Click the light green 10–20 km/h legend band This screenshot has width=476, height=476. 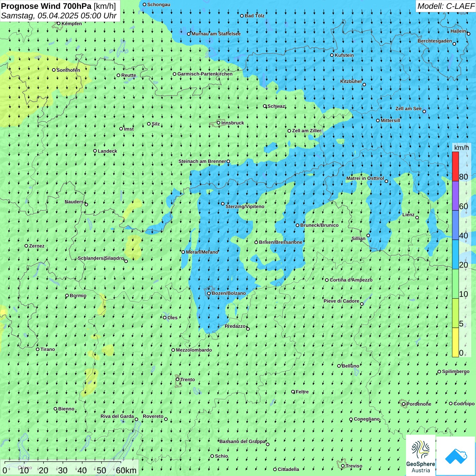click(x=455, y=284)
